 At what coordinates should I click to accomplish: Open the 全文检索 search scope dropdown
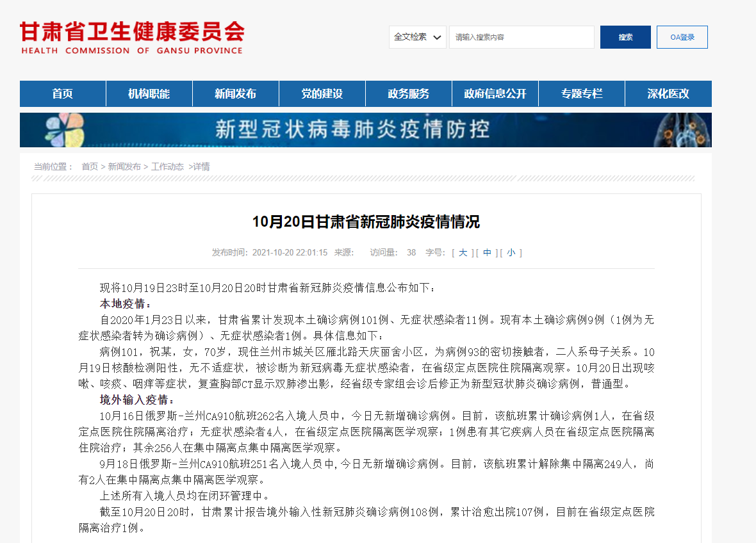tap(418, 37)
